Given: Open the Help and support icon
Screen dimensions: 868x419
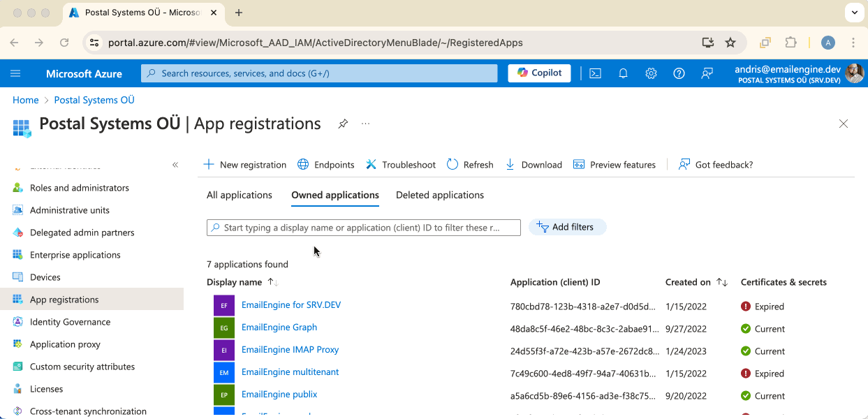Looking at the screenshot, I should (x=679, y=73).
